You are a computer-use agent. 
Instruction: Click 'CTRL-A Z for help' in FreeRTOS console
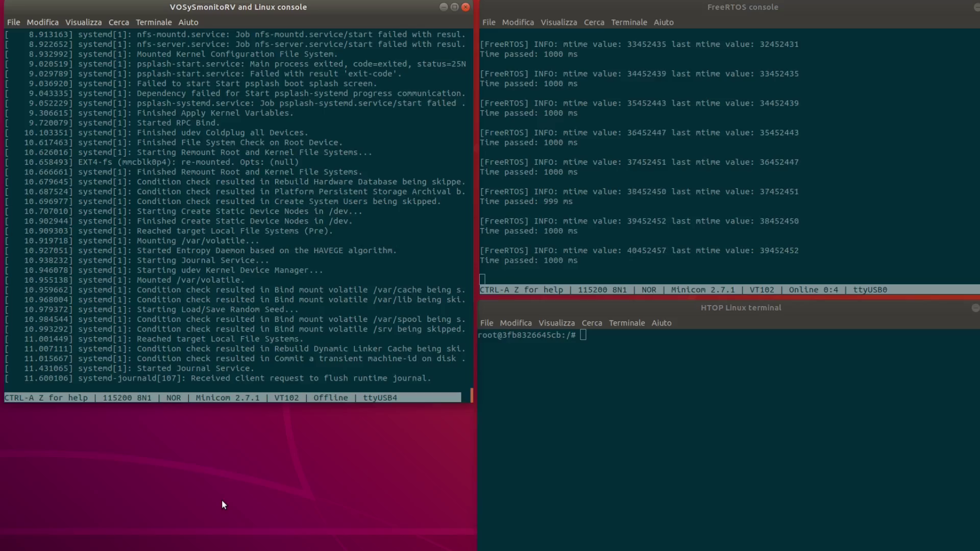tap(521, 290)
